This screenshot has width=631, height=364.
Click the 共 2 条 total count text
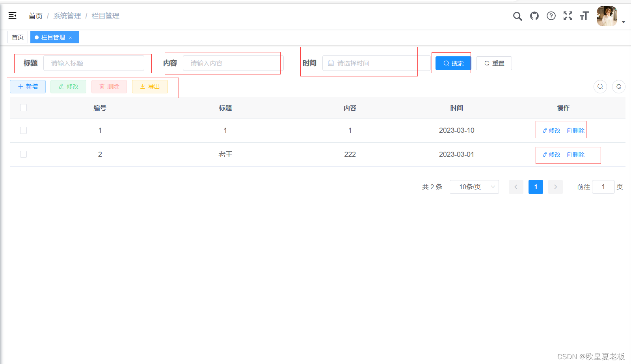[x=432, y=187]
